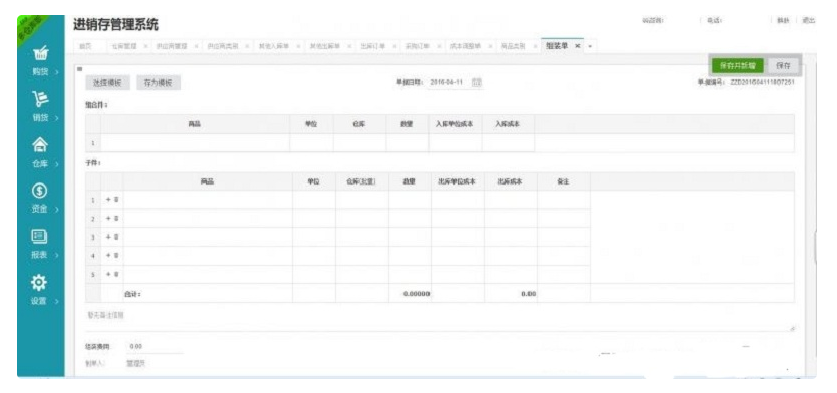Click the gray 保存 button

(x=783, y=66)
